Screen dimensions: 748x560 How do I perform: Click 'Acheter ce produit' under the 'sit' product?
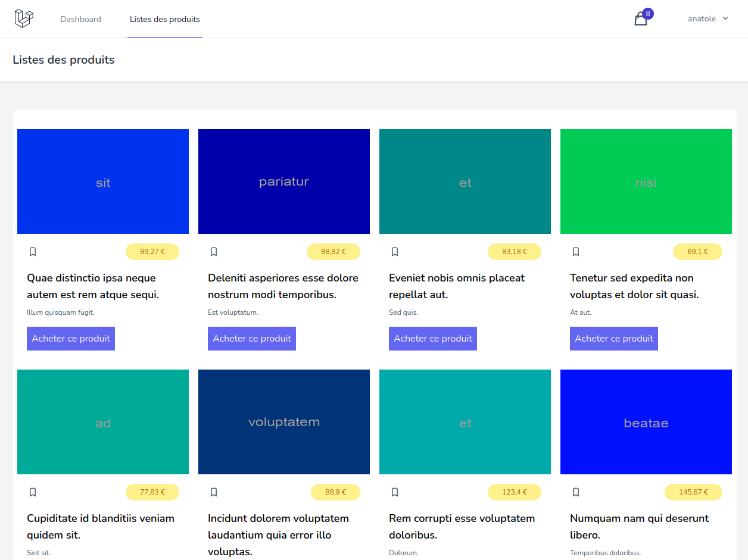point(70,338)
